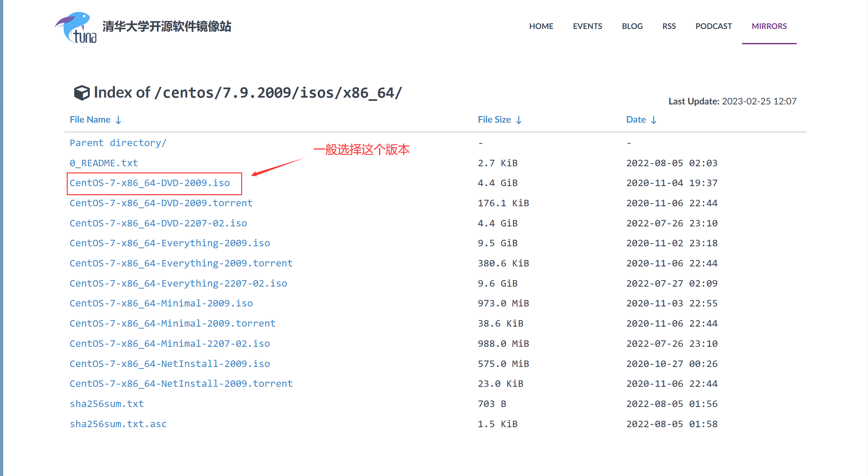Open the RSS nav link
This screenshot has height=476, width=868.
[669, 26]
